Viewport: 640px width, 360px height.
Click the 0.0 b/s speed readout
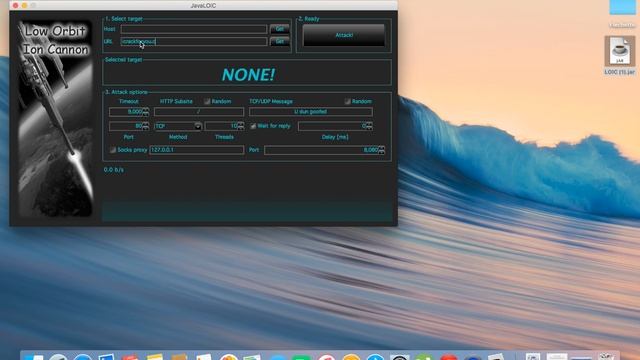click(x=113, y=169)
